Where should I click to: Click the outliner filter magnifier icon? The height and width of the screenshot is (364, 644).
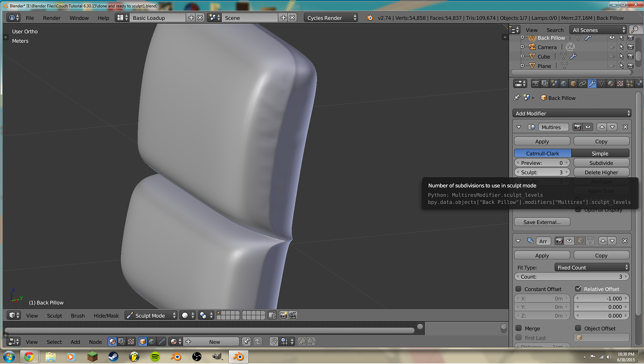point(634,29)
